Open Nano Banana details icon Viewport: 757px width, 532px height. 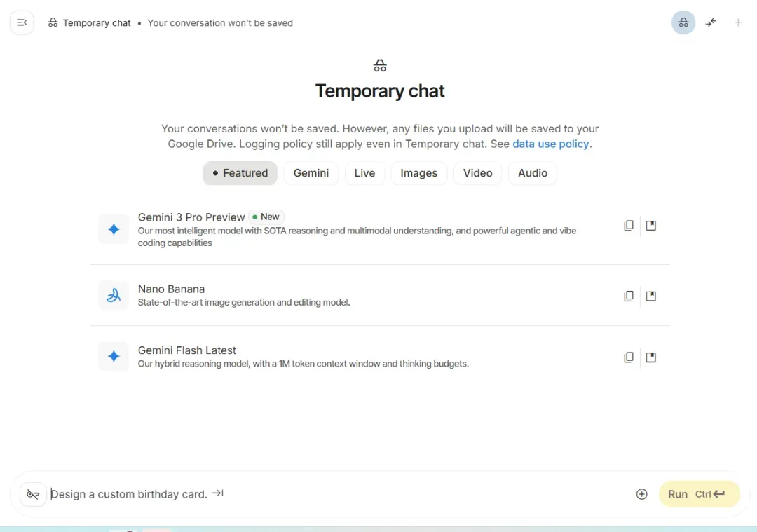click(650, 296)
